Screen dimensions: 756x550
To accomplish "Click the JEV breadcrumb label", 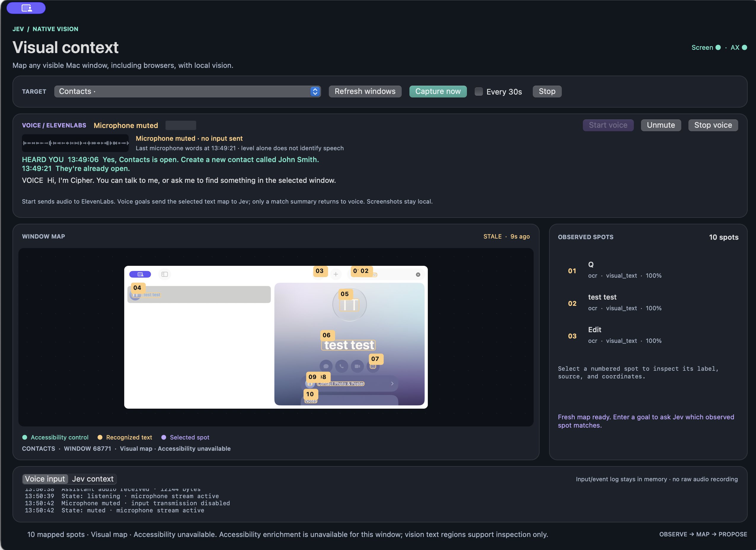I will pos(18,29).
